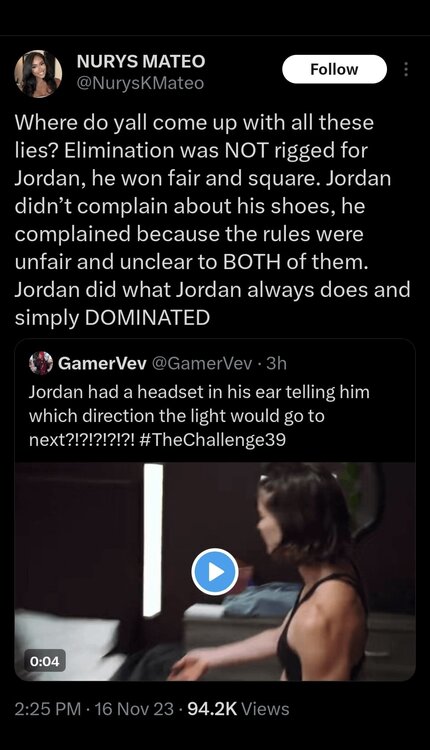430x750 pixels.
Task: Open the 16 Nov 23 date link
Action: pos(134,708)
